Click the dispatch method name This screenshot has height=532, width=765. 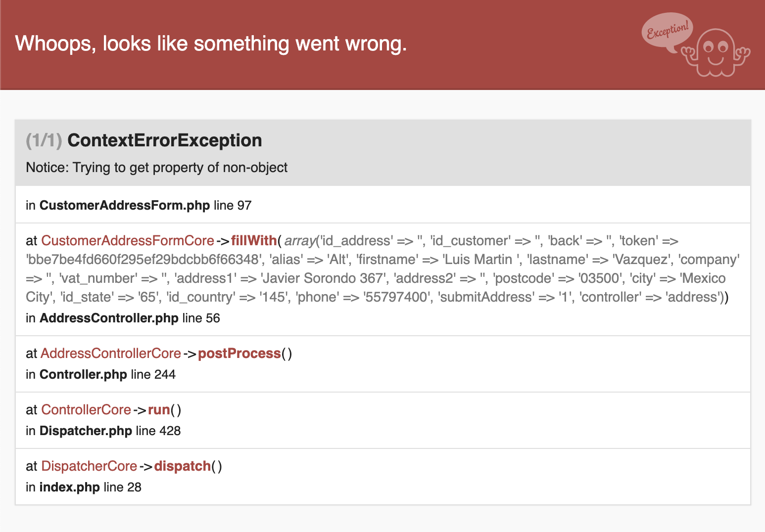coord(183,466)
